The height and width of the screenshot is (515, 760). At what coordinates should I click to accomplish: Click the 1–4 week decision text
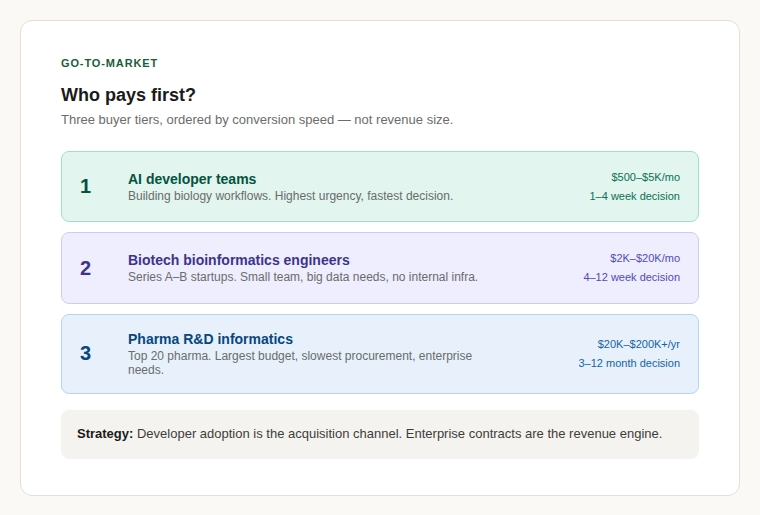point(634,196)
